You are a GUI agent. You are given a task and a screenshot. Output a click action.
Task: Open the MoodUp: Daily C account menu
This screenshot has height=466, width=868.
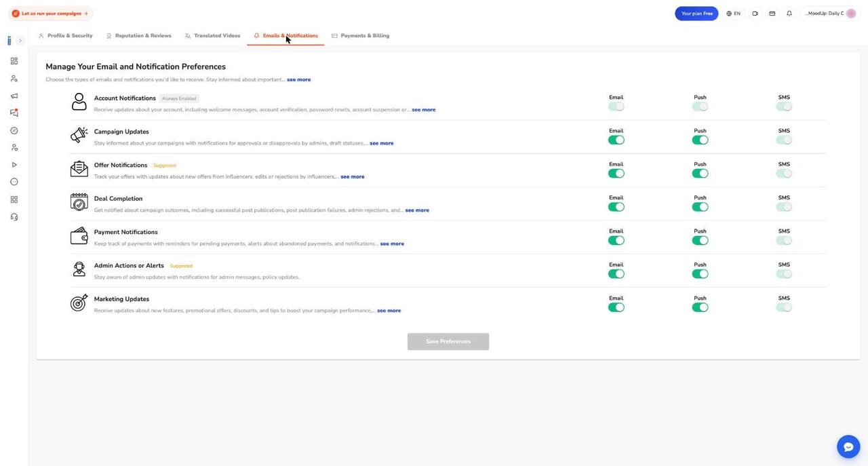[830, 14]
